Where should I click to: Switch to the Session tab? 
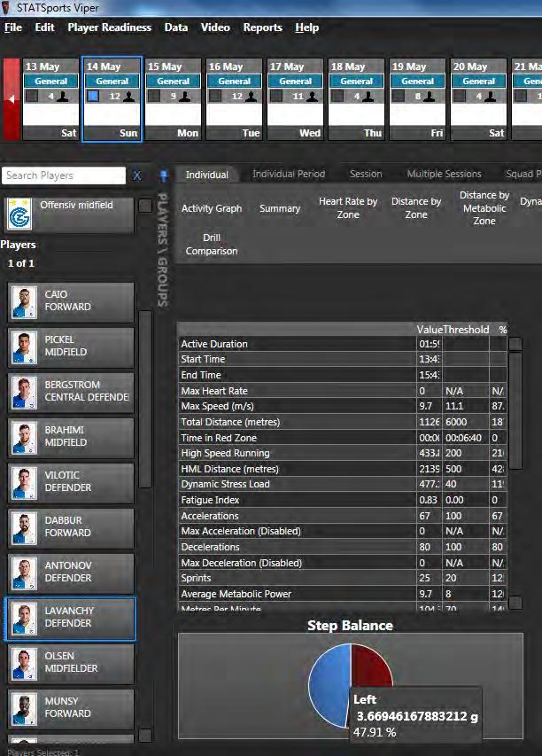pyautogui.click(x=366, y=174)
